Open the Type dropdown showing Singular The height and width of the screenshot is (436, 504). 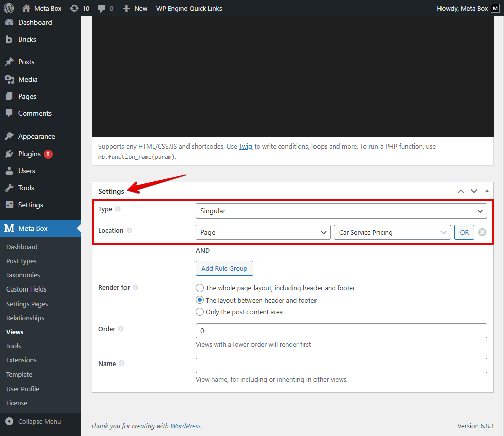coord(341,211)
